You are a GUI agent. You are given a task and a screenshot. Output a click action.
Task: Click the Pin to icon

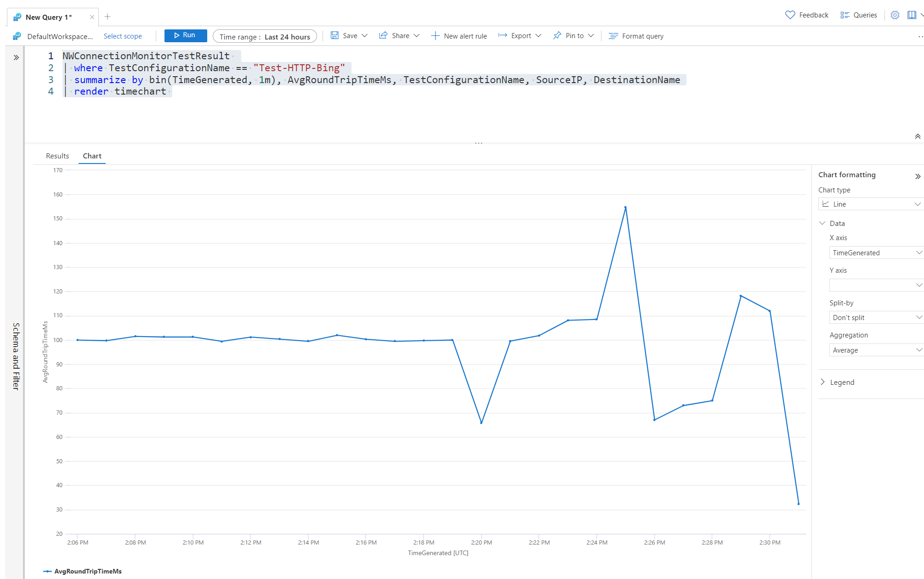click(x=557, y=35)
